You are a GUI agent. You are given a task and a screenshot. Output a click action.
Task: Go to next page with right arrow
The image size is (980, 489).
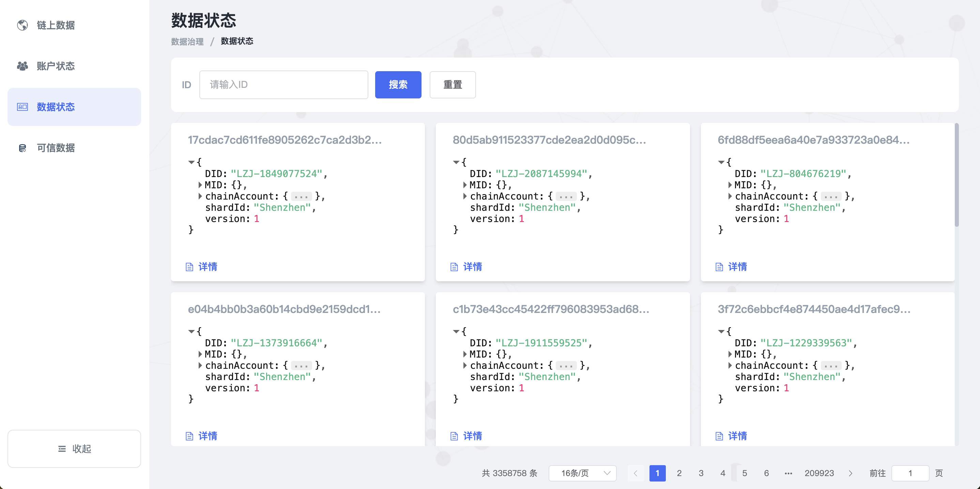pyautogui.click(x=851, y=473)
